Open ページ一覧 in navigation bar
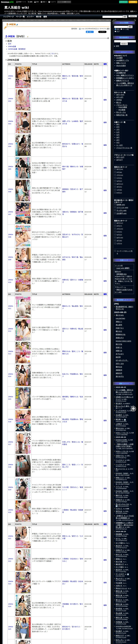138x644 pixels. click(20, 17)
